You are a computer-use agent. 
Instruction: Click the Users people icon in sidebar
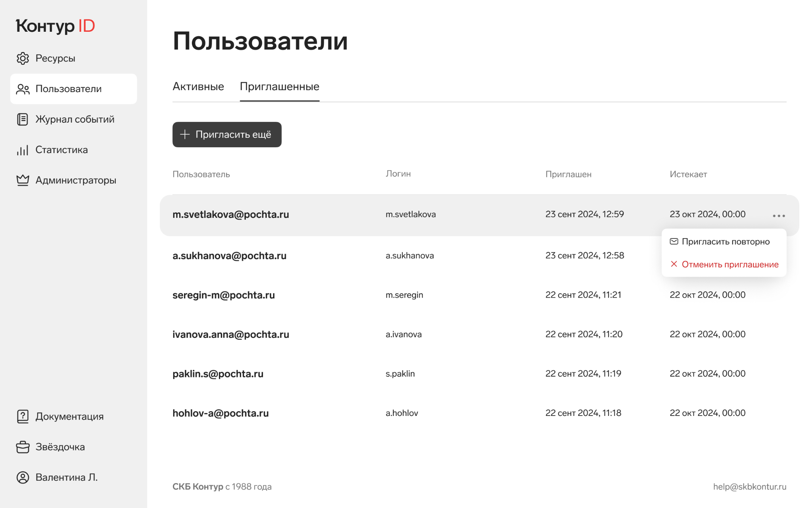23,89
